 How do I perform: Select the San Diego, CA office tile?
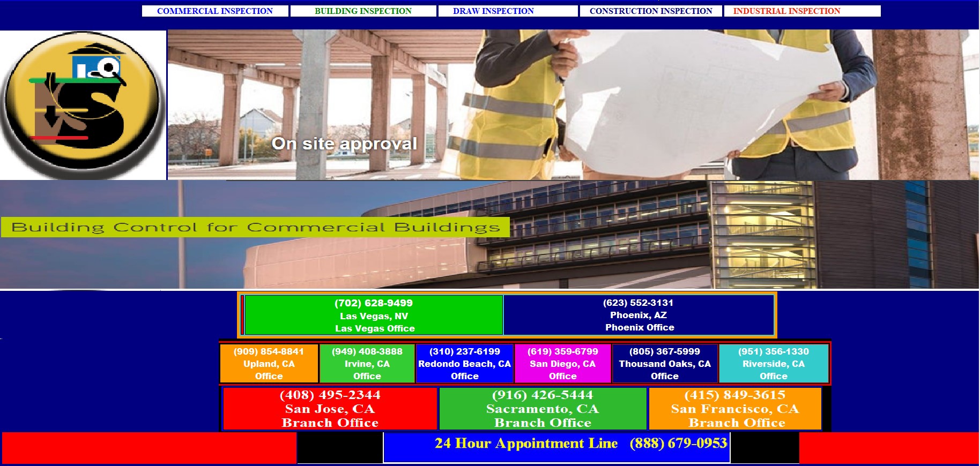click(562, 364)
